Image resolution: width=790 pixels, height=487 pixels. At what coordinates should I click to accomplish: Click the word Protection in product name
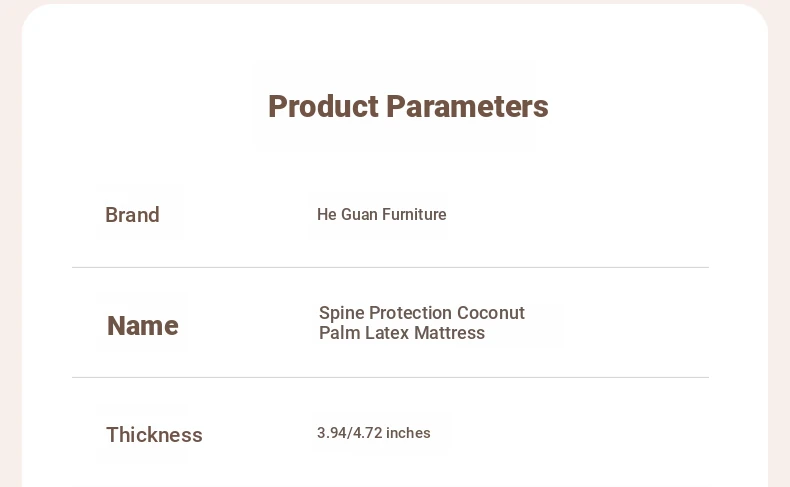(410, 313)
